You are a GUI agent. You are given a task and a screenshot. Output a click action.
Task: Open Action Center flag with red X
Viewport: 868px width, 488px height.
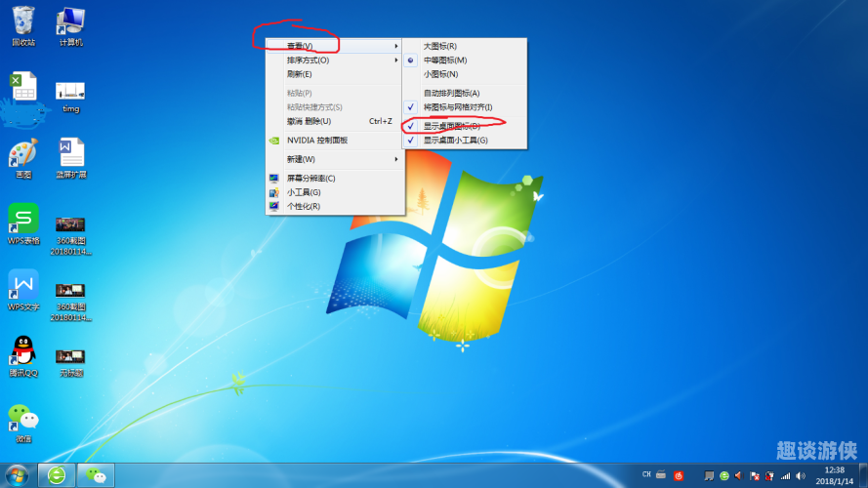point(754,476)
